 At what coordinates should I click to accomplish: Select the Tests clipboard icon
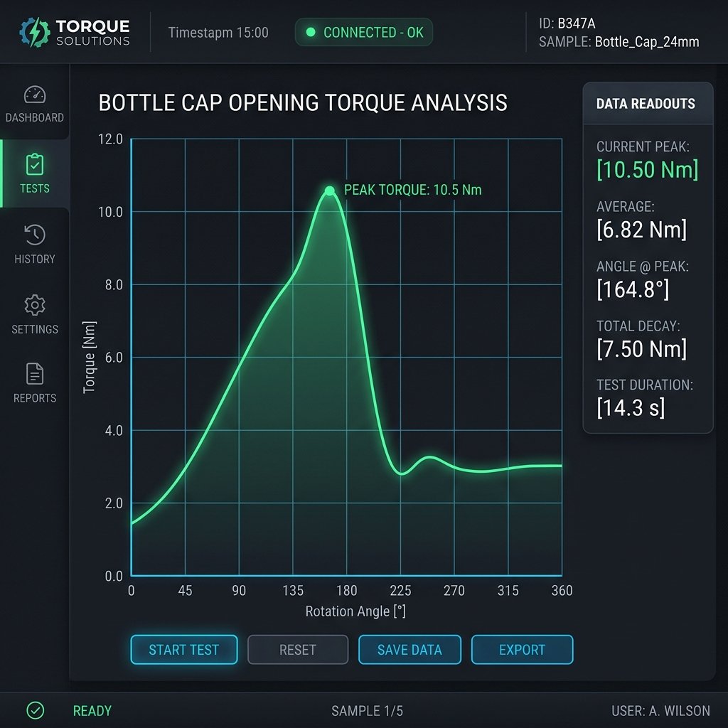click(x=34, y=166)
